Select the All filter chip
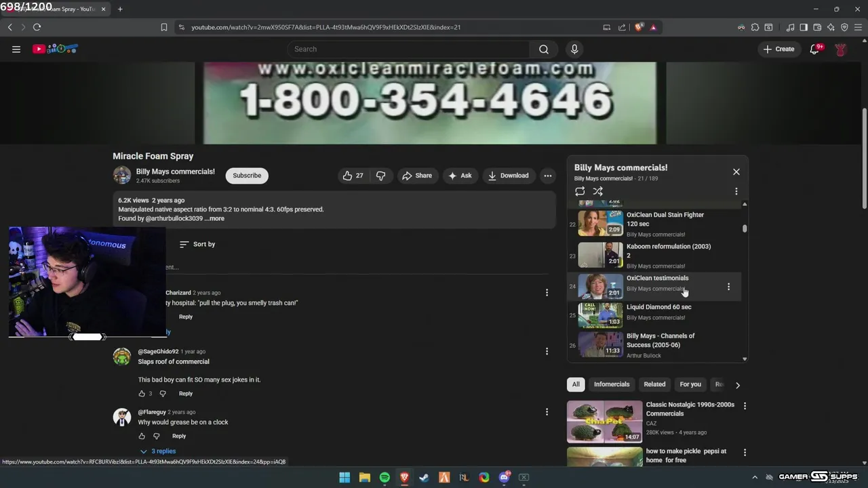868x488 pixels. 576,384
